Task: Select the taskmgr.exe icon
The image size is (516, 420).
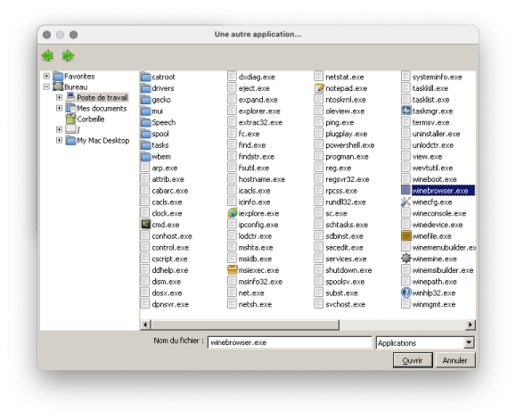Action: coord(406,111)
